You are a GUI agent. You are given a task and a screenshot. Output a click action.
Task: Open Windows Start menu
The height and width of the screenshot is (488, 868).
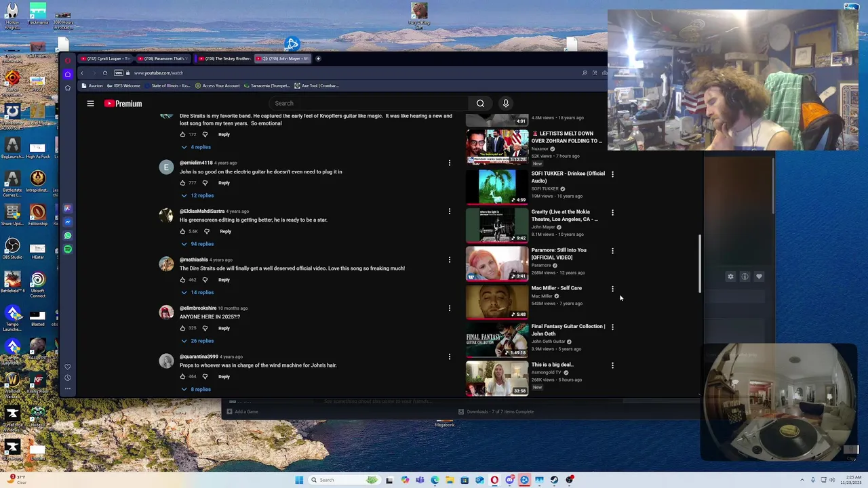pyautogui.click(x=299, y=480)
